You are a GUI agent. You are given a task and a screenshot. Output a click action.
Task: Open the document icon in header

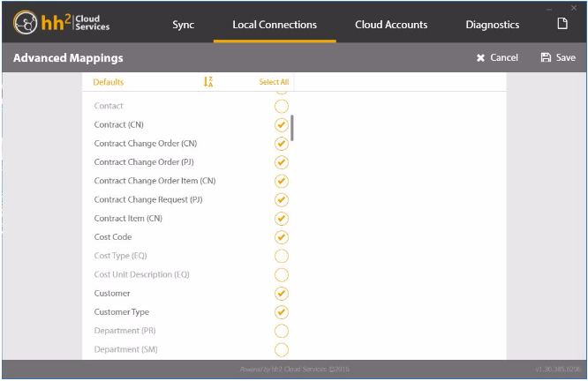coord(562,24)
